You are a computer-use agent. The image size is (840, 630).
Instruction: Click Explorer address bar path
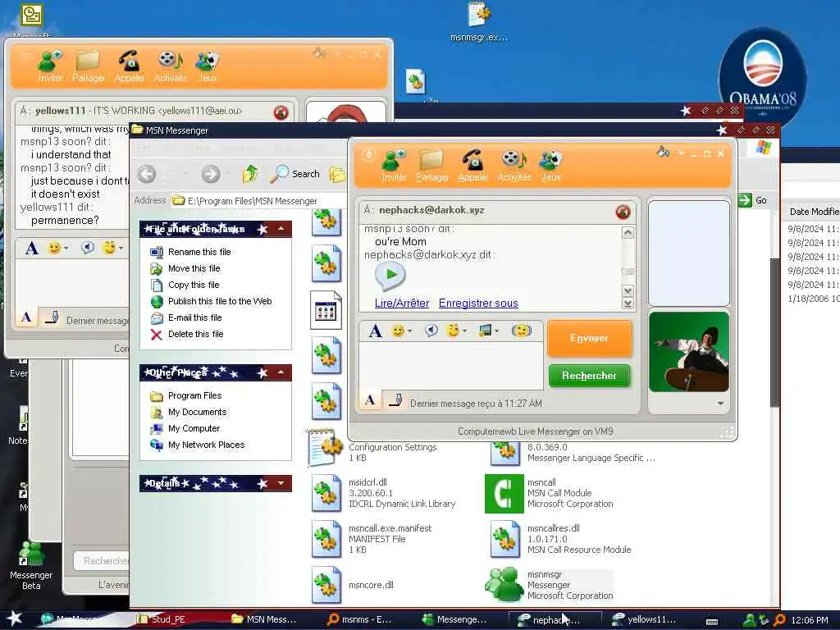tap(253, 201)
